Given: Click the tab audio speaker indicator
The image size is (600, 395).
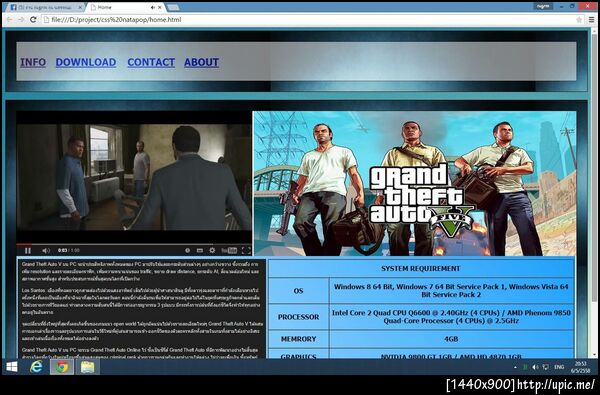Looking at the screenshot, I should [153, 7].
